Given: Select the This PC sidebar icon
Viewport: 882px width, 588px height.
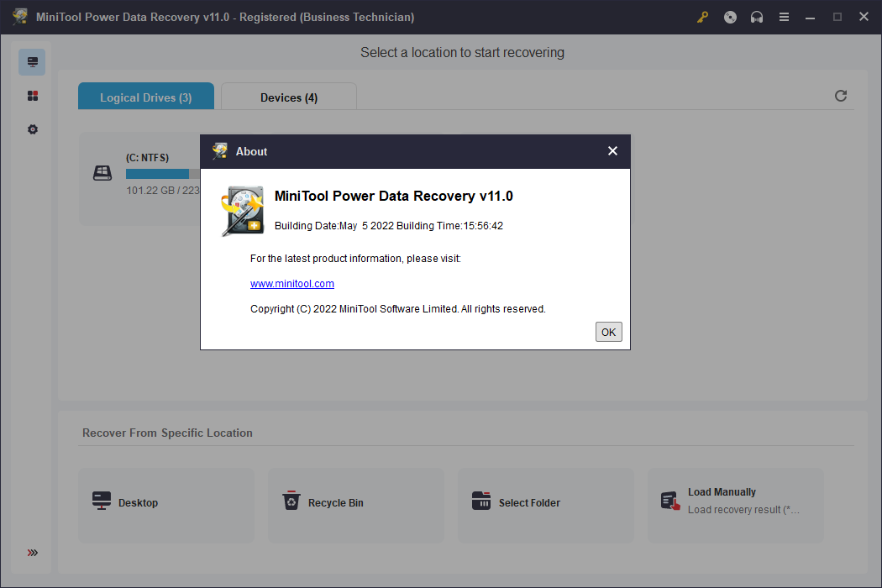Looking at the screenshot, I should (x=32, y=62).
